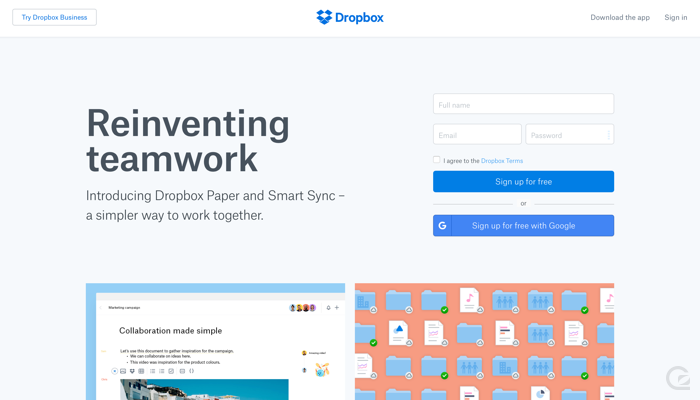Click the 'Introducing Dropbox Paper and Smart Sync' text
Viewport: 700px width, 400px height.
[215, 205]
